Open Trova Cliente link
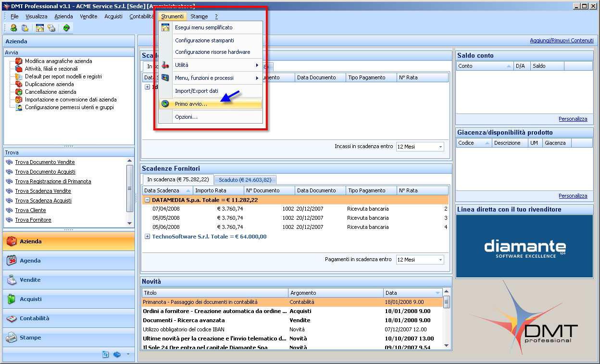 pyautogui.click(x=30, y=210)
